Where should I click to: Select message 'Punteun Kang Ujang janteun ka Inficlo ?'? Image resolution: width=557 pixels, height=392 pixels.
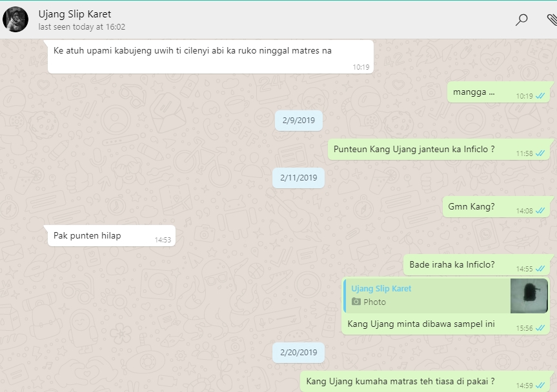point(414,150)
